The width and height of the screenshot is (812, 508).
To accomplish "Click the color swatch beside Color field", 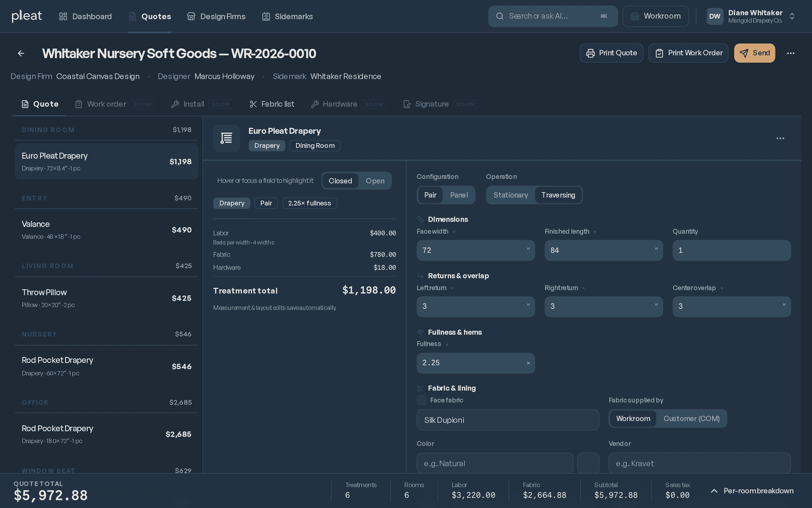I will pyautogui.click(x=588, y=464).
